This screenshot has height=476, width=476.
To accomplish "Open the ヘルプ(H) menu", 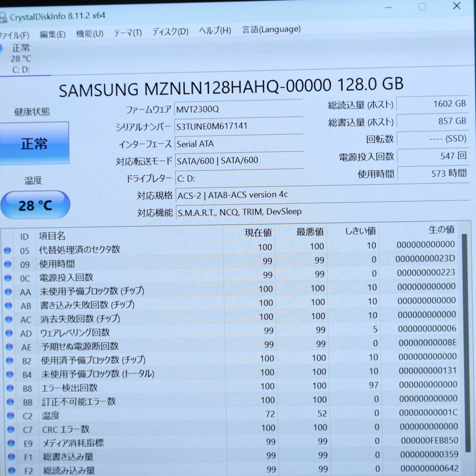I will coord(215,31).
